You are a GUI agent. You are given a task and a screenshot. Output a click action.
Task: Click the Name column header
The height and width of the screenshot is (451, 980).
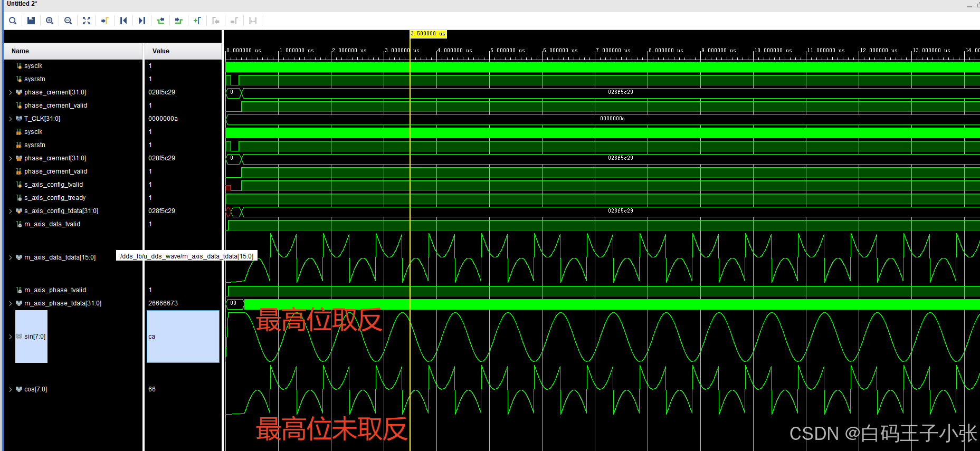(73, 51)
